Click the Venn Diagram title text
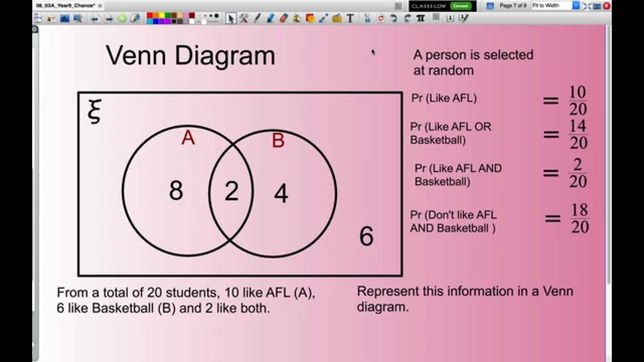Image resolution: width=644 pixels, height=362 pixels. point(190,55)
